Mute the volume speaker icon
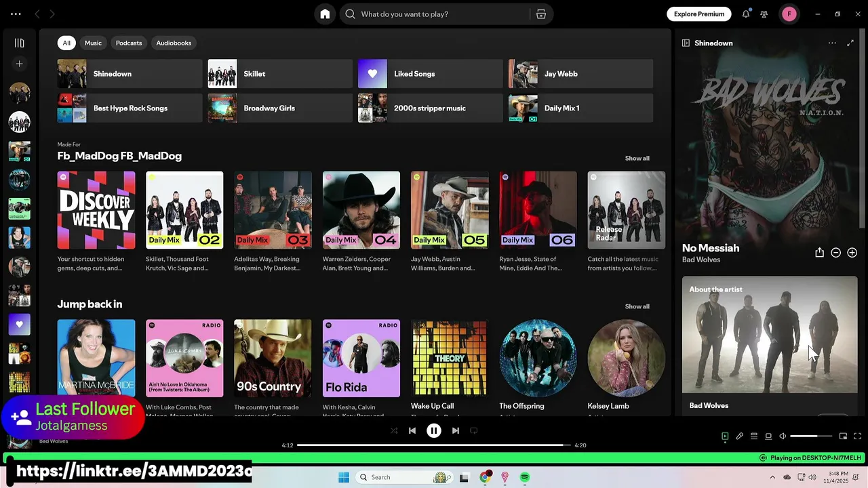Viewport: 868px width, 488px height. tap(783, 436)
